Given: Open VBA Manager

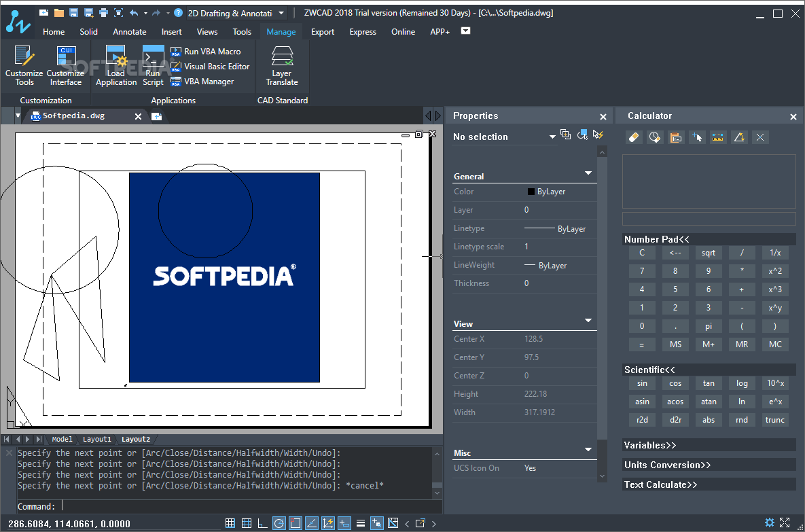Looking at the screenshot, I should 202,81.
